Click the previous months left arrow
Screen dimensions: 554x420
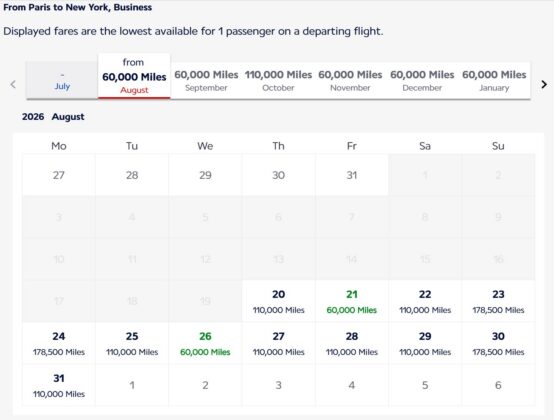[x=13, y=84]
